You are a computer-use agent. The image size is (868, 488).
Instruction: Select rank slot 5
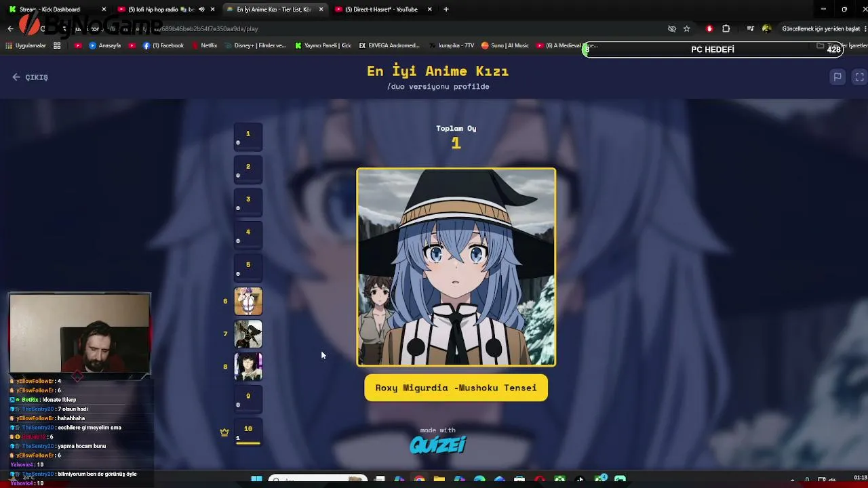[248, 268]
